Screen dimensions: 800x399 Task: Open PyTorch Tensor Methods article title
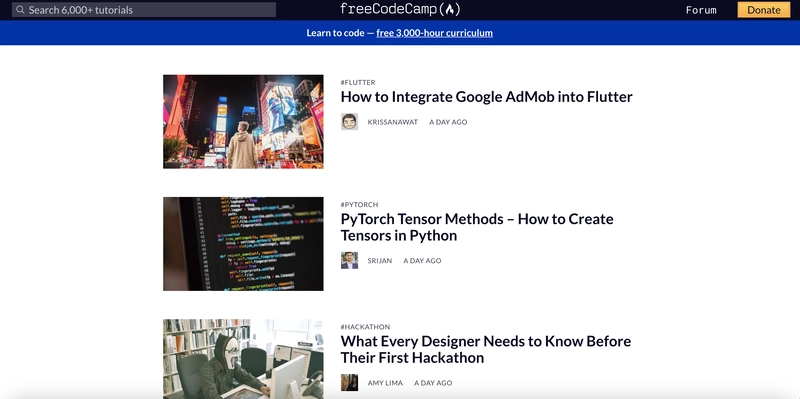477,227
